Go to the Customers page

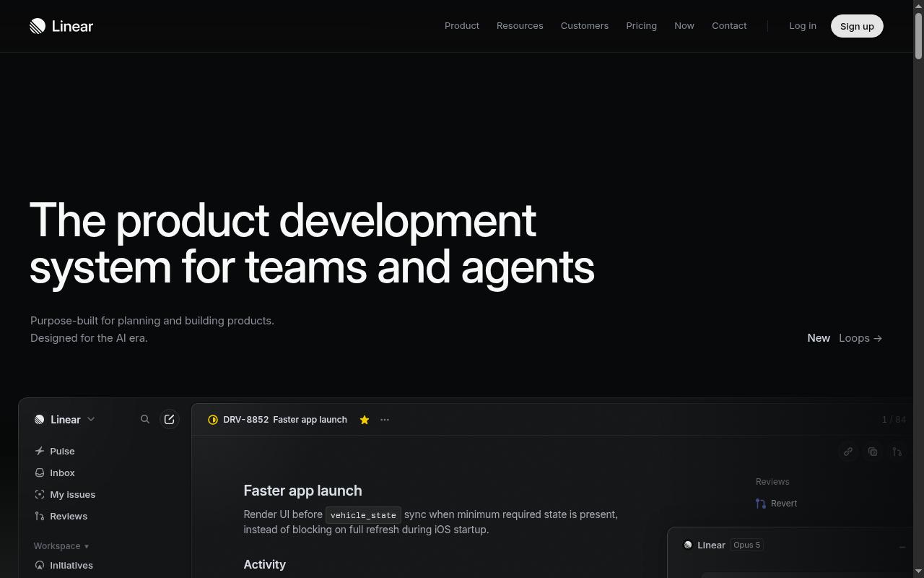(x=585, y=26)
